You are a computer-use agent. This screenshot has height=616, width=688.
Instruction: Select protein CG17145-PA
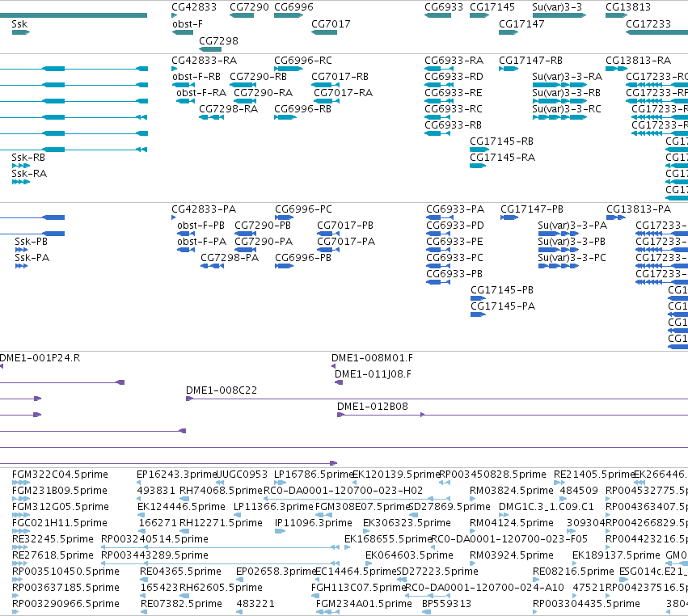pyautogui.click(x=479, y=314)
